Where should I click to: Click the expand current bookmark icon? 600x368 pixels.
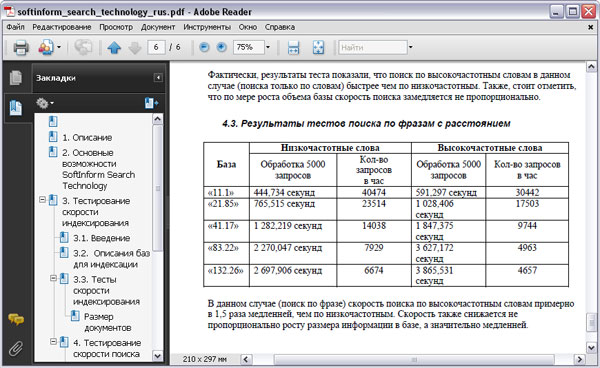pyautogui.click(x=151, y=103)
